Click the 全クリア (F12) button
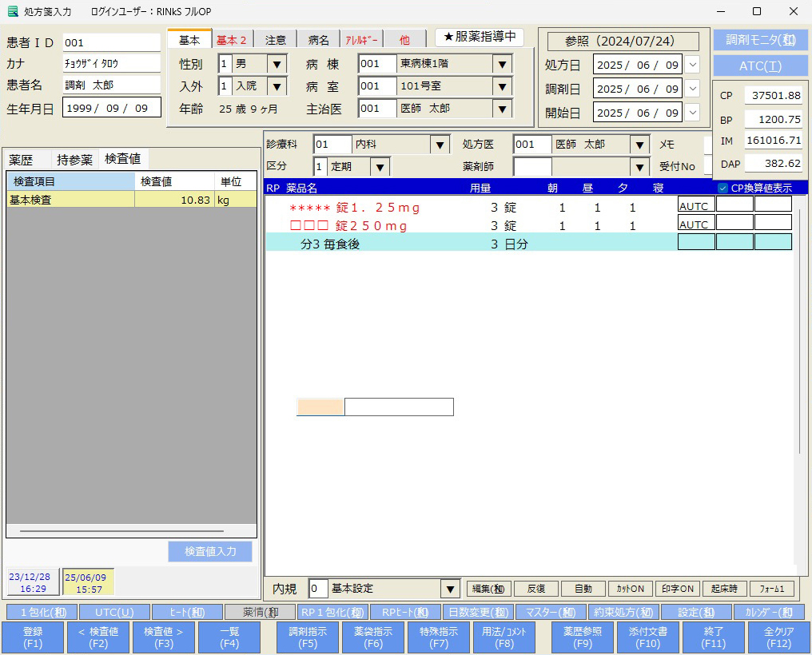The height and width of the screenshot is (655, 812). [x=772, y=637]
